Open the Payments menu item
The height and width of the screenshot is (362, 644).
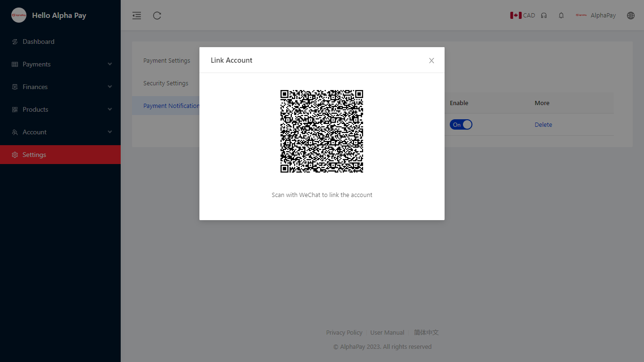[60, 64]
